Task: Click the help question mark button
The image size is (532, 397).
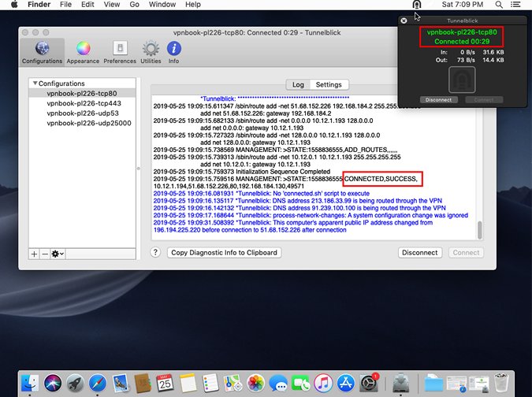Action: pos(155,252)
